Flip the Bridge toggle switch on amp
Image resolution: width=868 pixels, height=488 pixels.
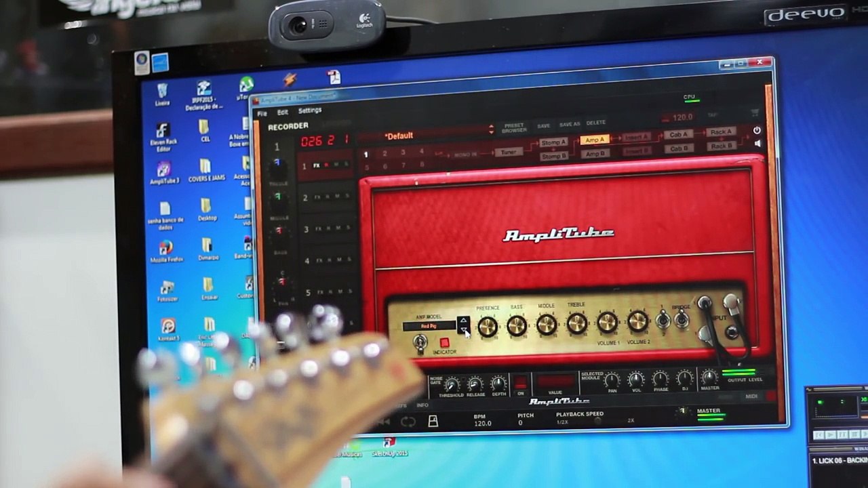click(x=682, y=320)
